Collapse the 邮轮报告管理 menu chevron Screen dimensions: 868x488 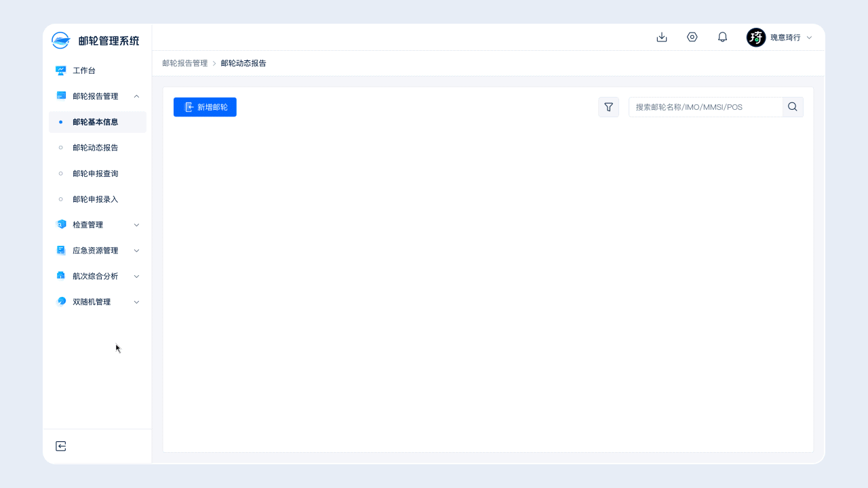tap(136, 96)
